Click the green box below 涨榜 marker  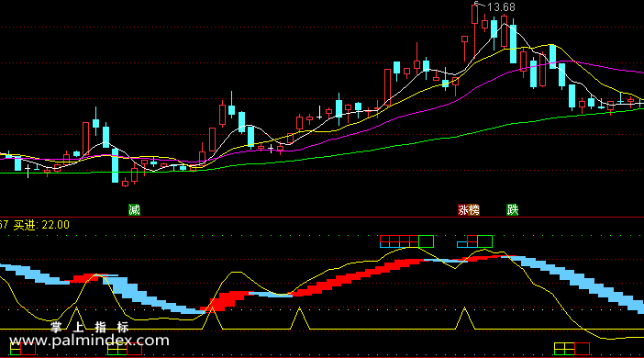click(x=484, y=241)
